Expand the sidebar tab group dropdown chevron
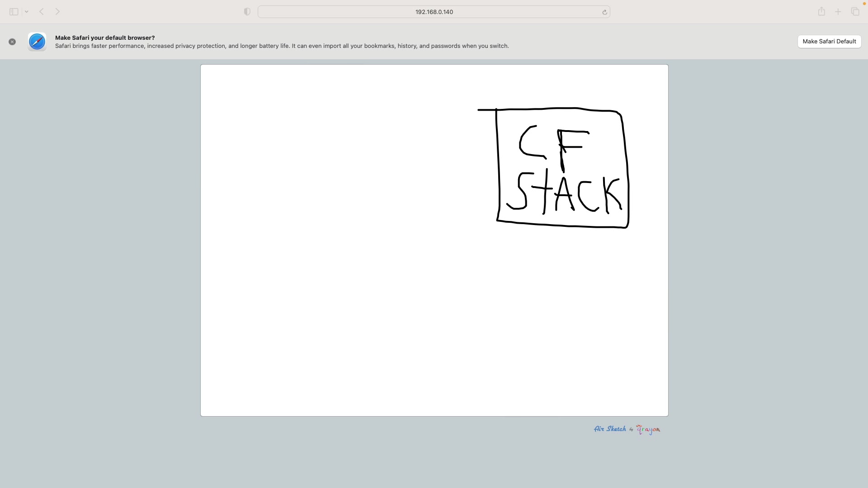The width and height of the screenshot is (868, 488). click(x=27, y=12)
